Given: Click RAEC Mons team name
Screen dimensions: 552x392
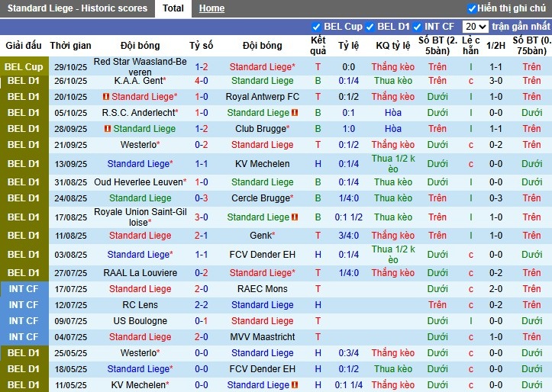Looking at the screenshot, I should 263,288.
